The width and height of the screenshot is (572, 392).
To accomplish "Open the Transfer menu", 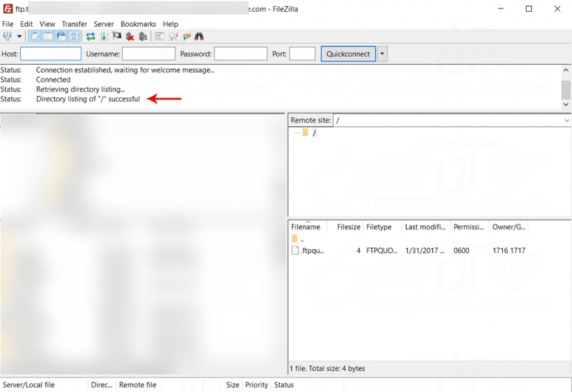I will click(74, 24).
